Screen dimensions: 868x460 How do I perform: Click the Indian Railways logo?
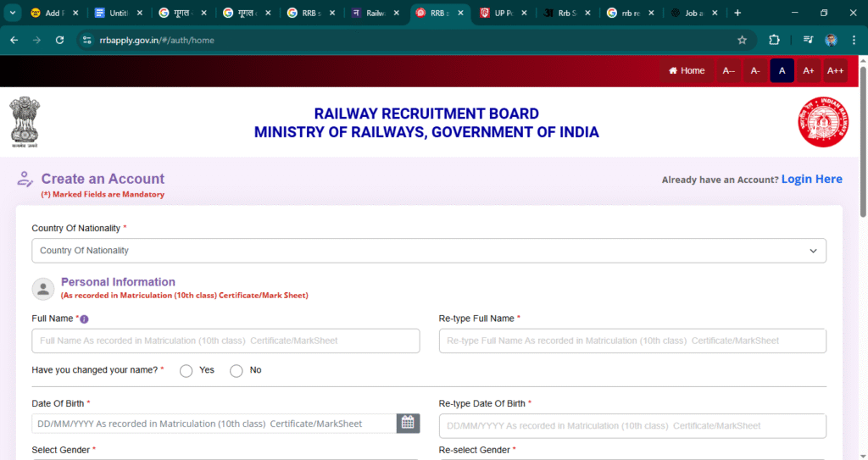(x=821, y=121)
